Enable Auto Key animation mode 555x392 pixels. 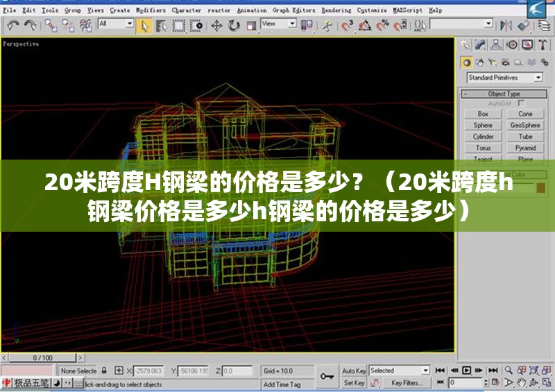coord(354,371)
